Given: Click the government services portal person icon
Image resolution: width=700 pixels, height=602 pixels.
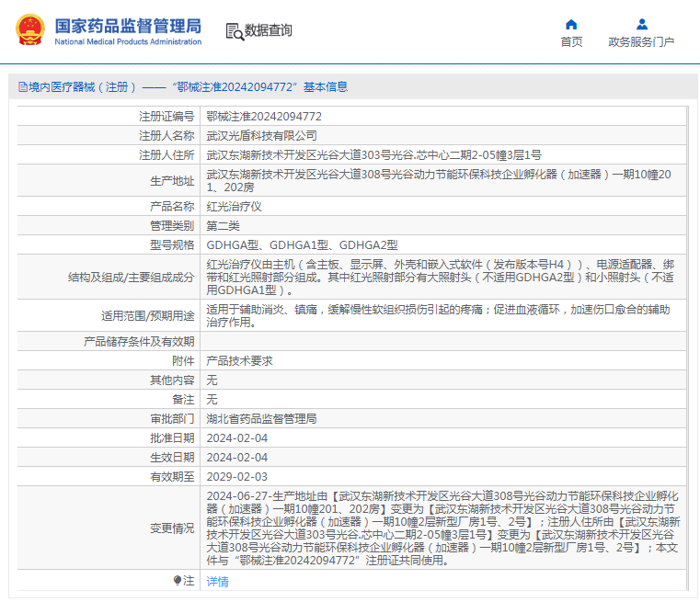Looking at the screenshot, I should (642, 24).
